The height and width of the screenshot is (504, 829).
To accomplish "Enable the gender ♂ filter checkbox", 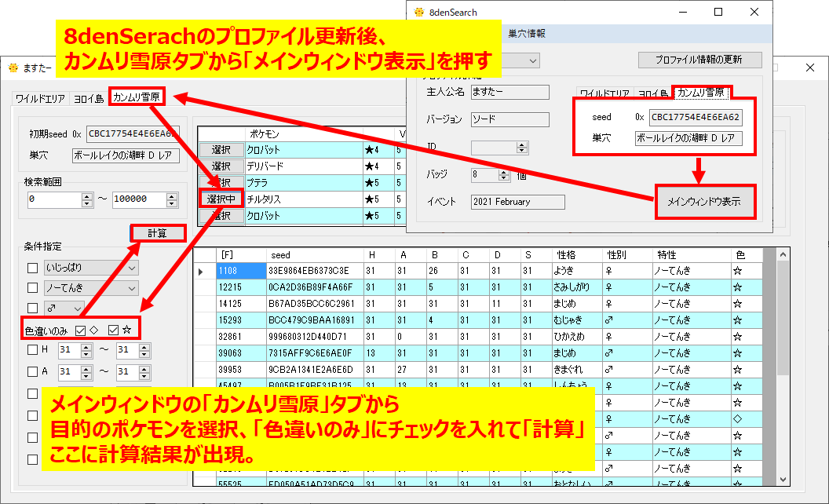I will (x=33, y=308).
